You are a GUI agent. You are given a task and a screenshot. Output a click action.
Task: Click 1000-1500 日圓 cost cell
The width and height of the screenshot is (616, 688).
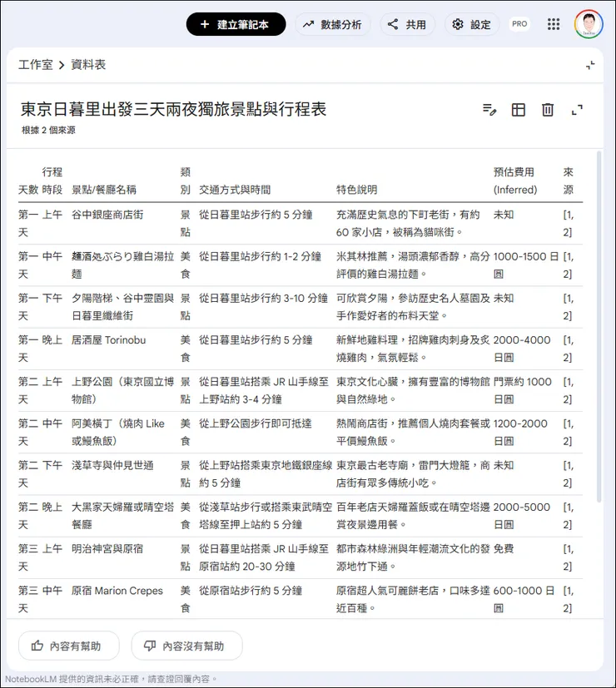pyautogui.click(x=526, y=265)
